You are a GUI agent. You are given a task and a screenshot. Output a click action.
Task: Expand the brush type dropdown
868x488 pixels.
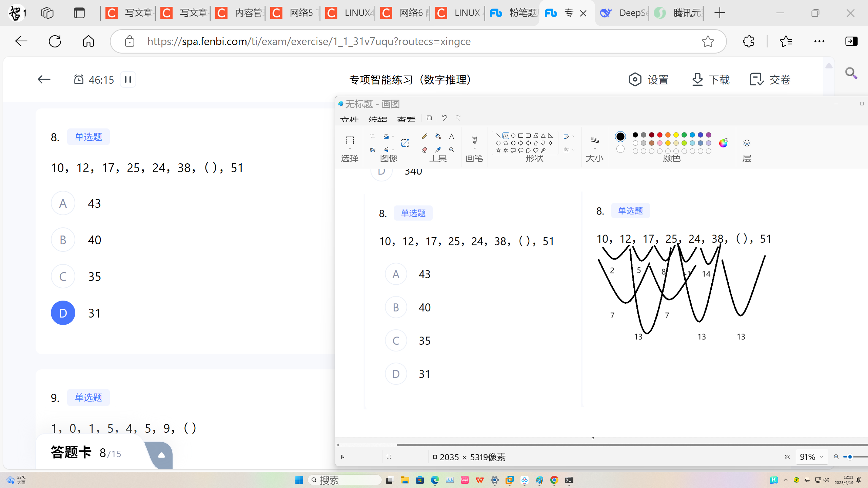tap(475, 149)
